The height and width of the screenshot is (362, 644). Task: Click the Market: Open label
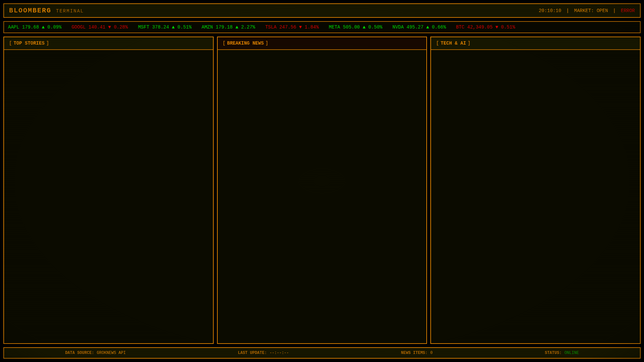(591, 11)
